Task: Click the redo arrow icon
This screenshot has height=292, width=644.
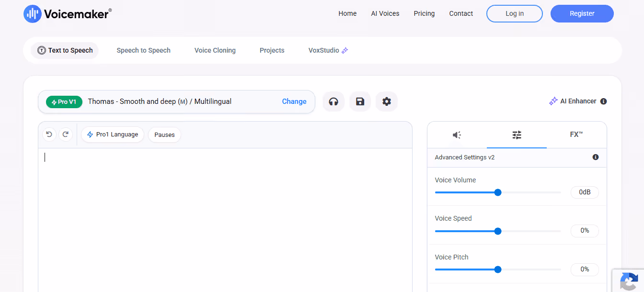Action: coord(66,135)
